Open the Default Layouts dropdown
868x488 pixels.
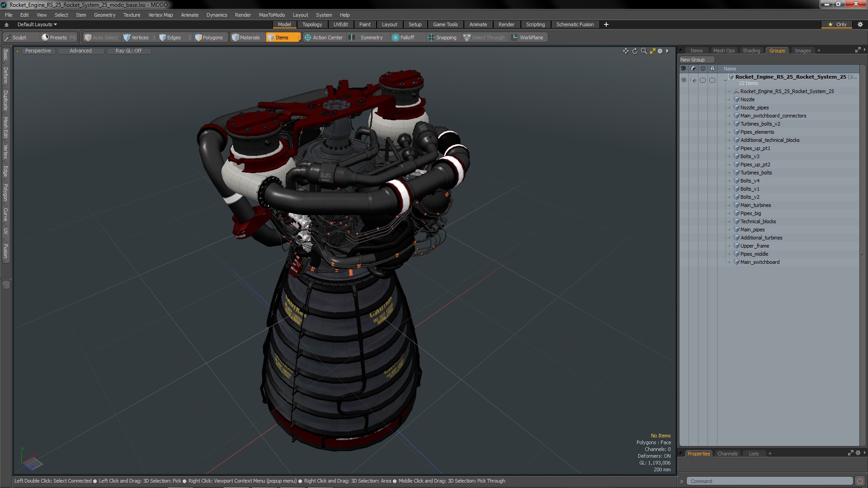point(37,24)
